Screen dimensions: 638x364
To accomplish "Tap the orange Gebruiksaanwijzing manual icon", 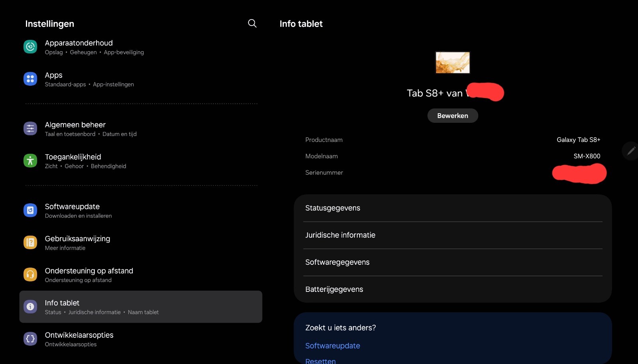I will click(x=30, y=242).
